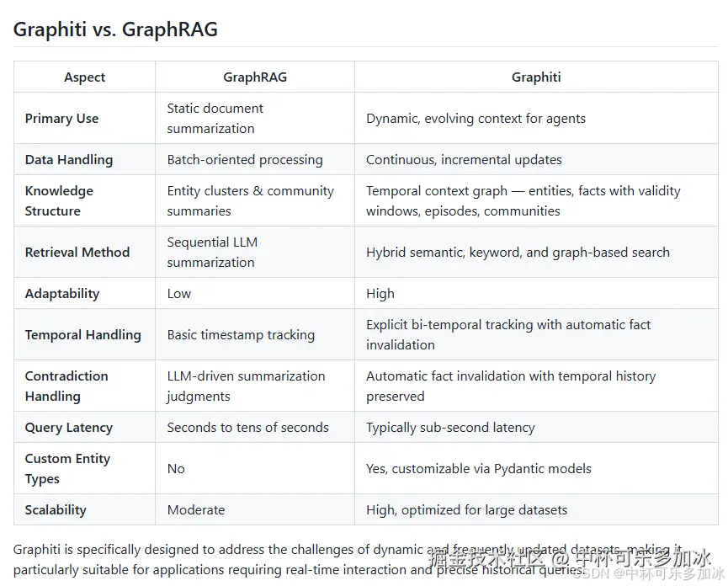Click the Contradiction Handling row label
The height and width of the screenshot is (586, 728).
66,386
